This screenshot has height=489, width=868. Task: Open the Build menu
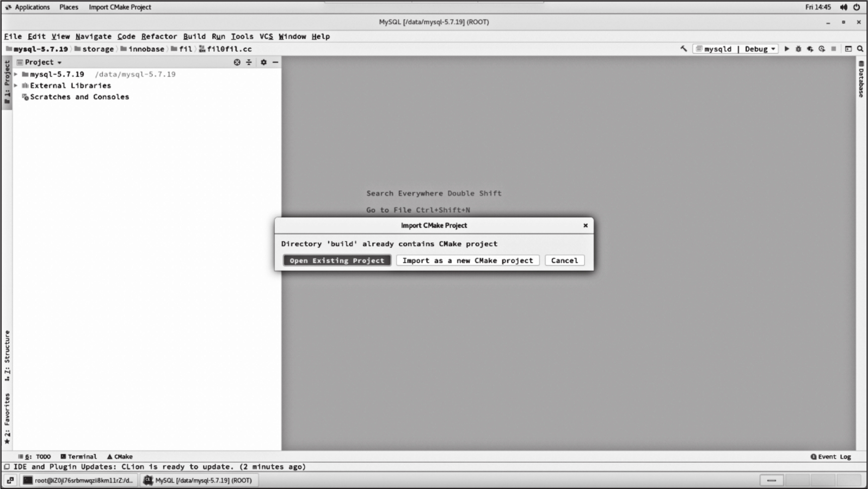(x=194, y=36)
